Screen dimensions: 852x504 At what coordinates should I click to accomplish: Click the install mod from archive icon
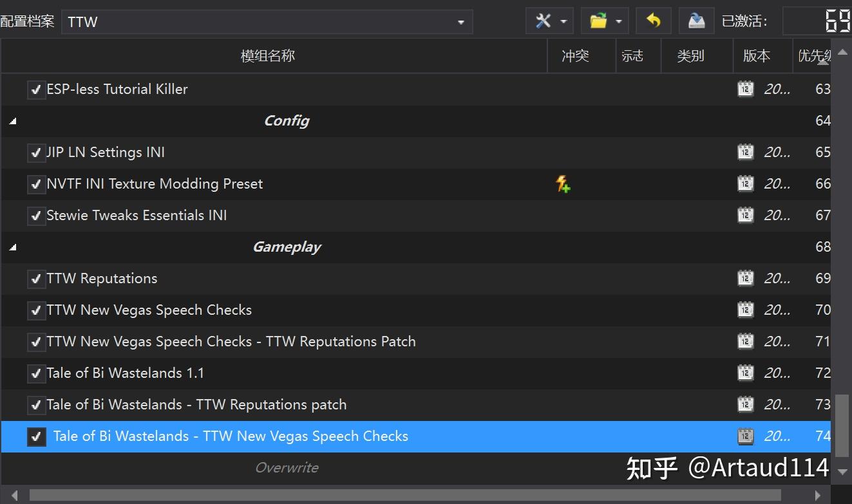point(696,20)
